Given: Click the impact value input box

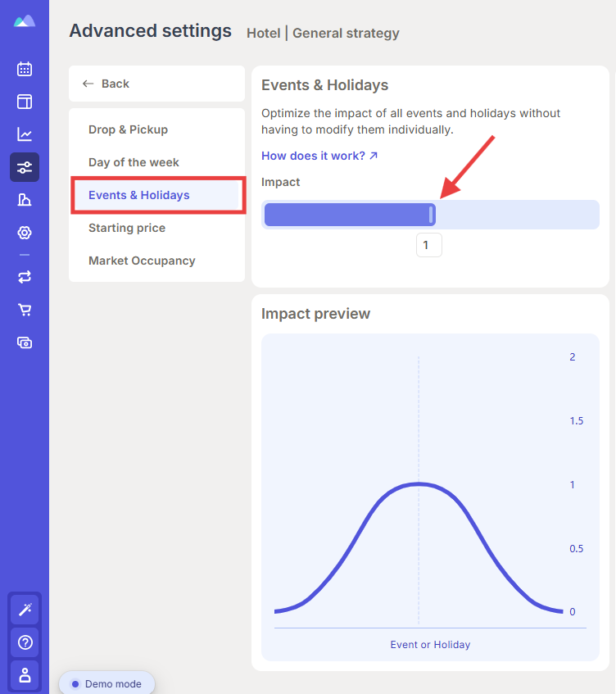Looking at the screenshot, I should click(428, 245).
